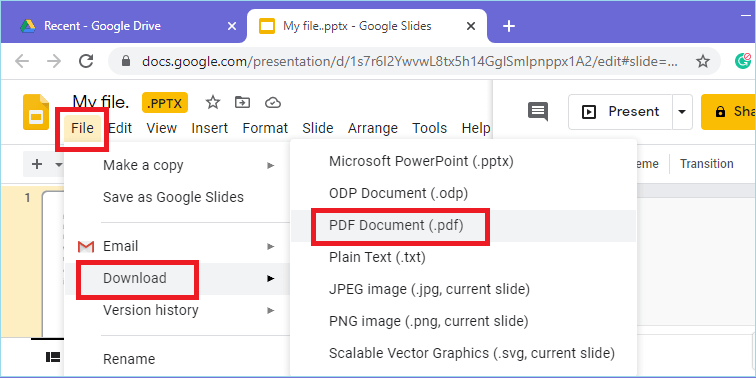Expand Make a copy submenu
Image resolution: width=756 pixels, height=378 pixels.
click(177, 165)
